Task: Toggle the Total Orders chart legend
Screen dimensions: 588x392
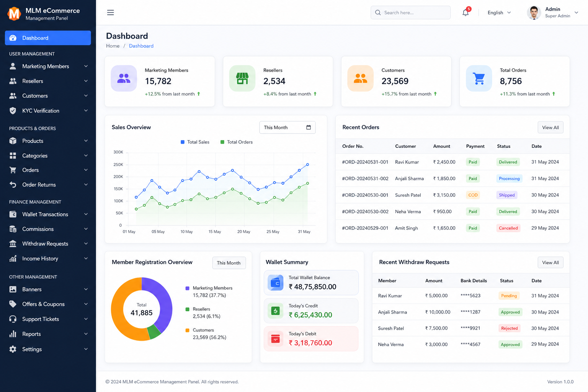Action: [x=237, y=142]
